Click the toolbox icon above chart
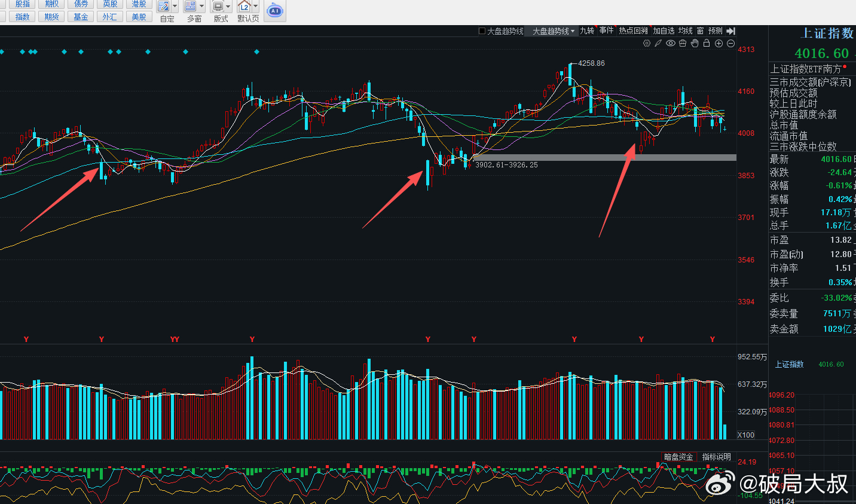 pos(683,43)
